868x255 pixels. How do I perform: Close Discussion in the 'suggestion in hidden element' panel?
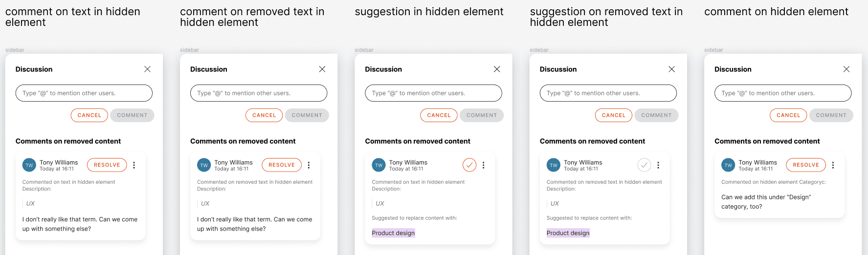pos(497,69)
